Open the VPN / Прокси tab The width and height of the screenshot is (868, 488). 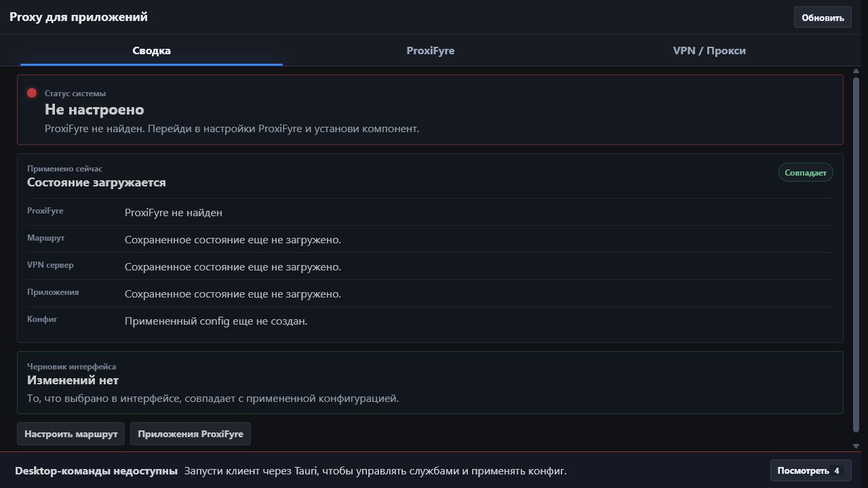click(x=709, y=51)
